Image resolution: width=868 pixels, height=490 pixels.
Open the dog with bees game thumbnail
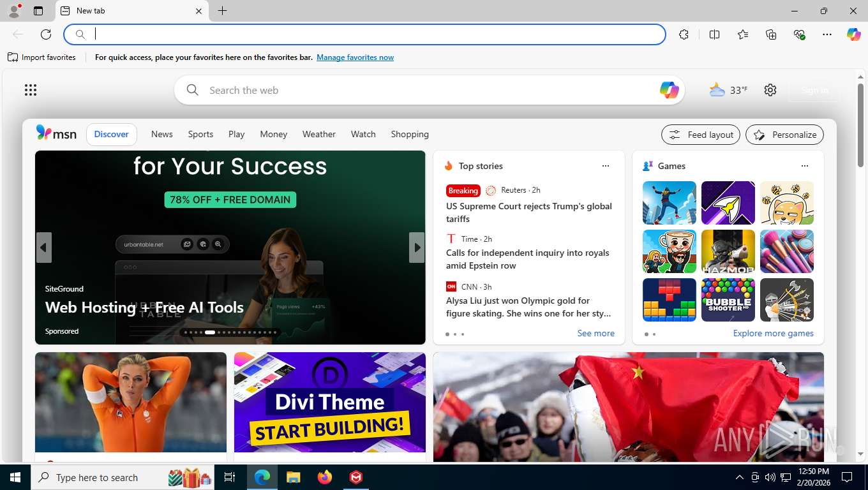[787, 203]
